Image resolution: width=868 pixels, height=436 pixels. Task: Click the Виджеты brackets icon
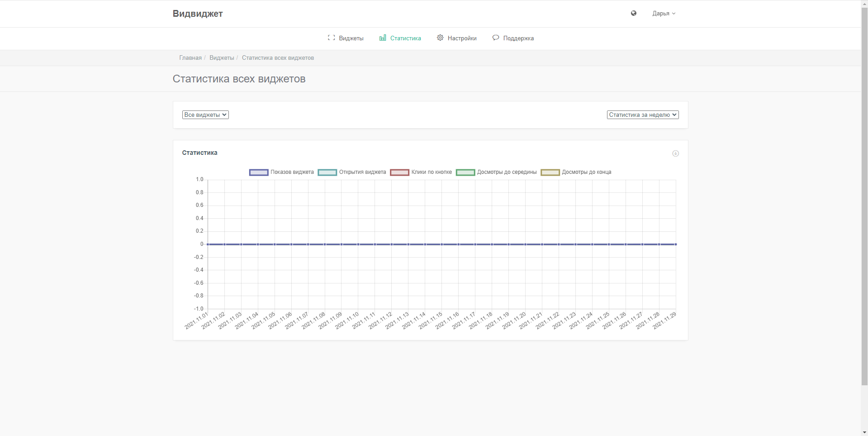coord(331,38)
